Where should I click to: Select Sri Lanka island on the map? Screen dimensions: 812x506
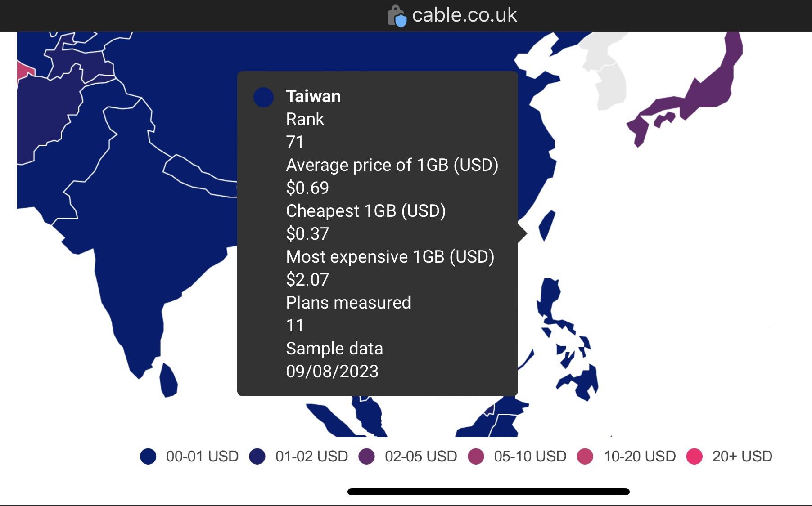[x=168, y=381]
